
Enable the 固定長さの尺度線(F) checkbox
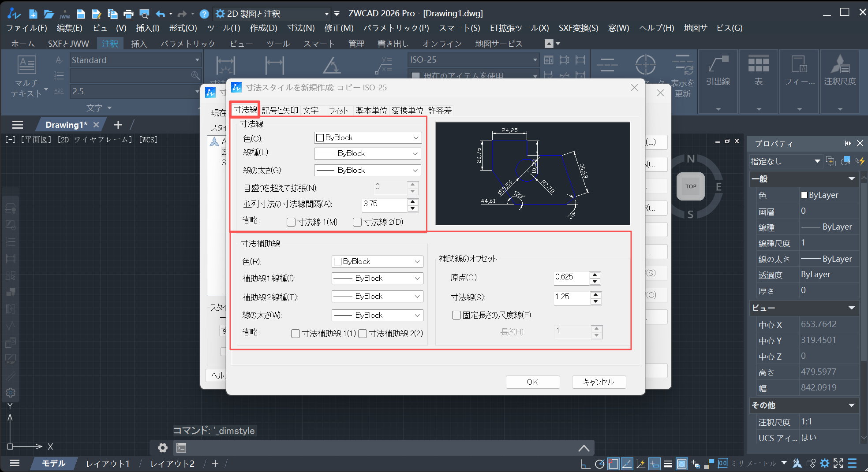(456, 315)
